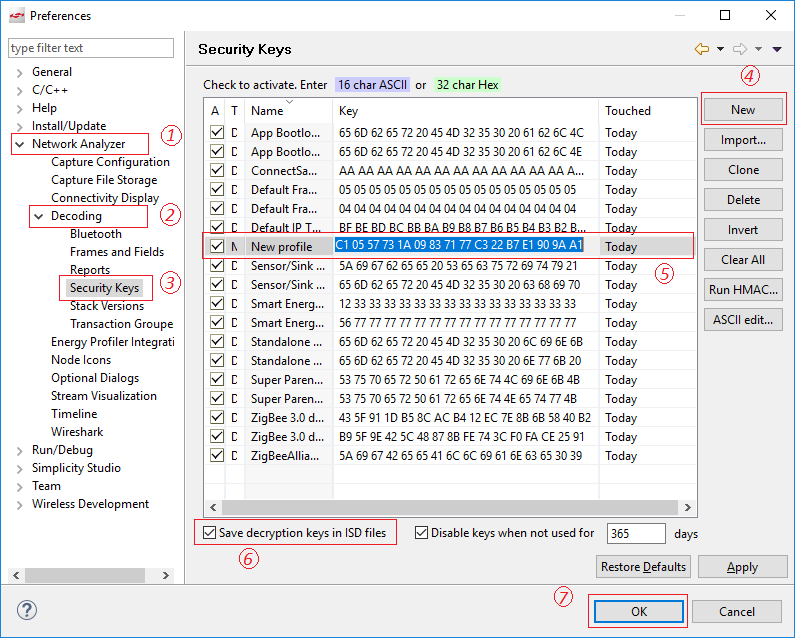795x638 pixels.
Task: Open Node Icons preference page
Action: tap(81, 360)
